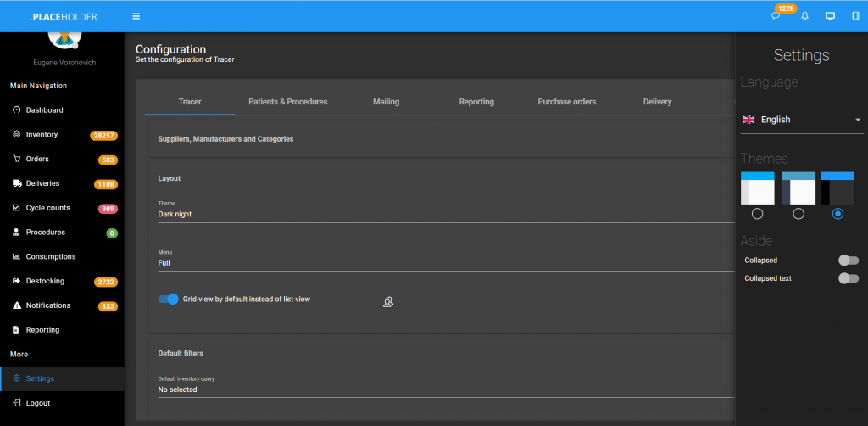The image size is (868, 426).
Task: Enable the Collapsed aside toggle
Action: click(x=848, y=261)
